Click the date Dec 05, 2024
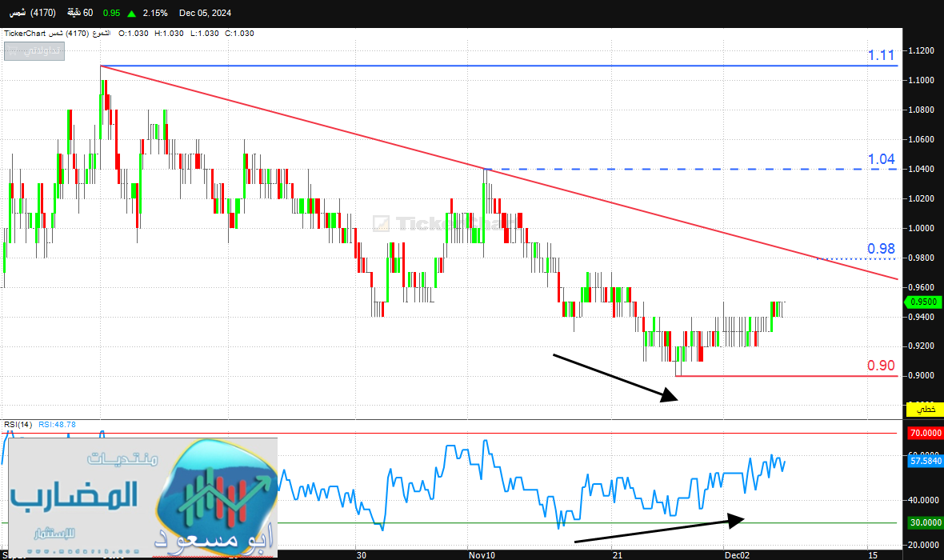The image size is (944, 560). tap(206, 13)
